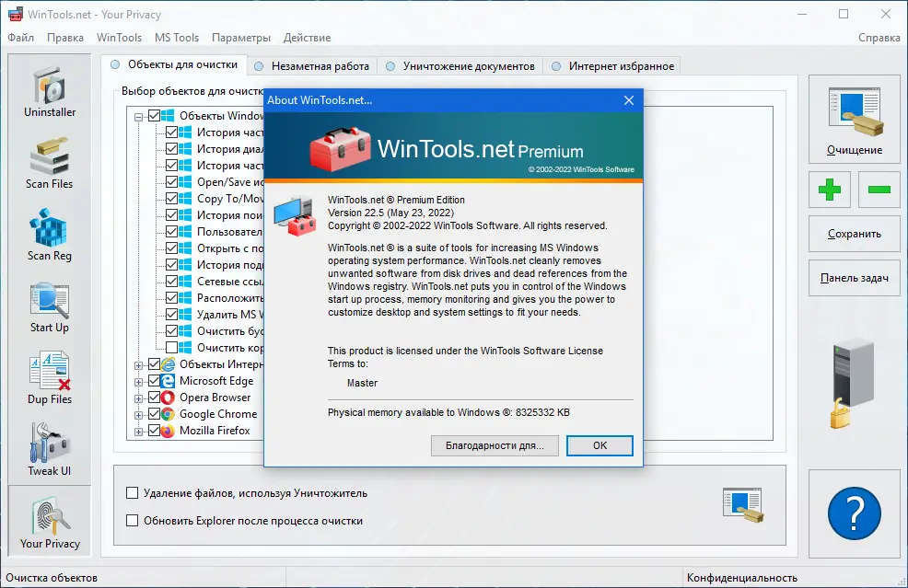
Task: Toggle Copy To/Move checkbox
Action: pyautogui.click(x=172, y=199)
